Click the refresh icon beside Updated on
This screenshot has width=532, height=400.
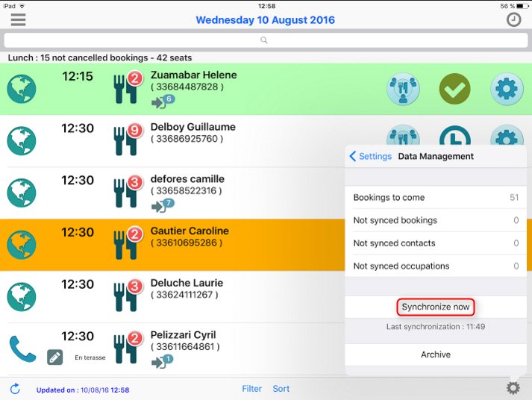tap(15, 389)
